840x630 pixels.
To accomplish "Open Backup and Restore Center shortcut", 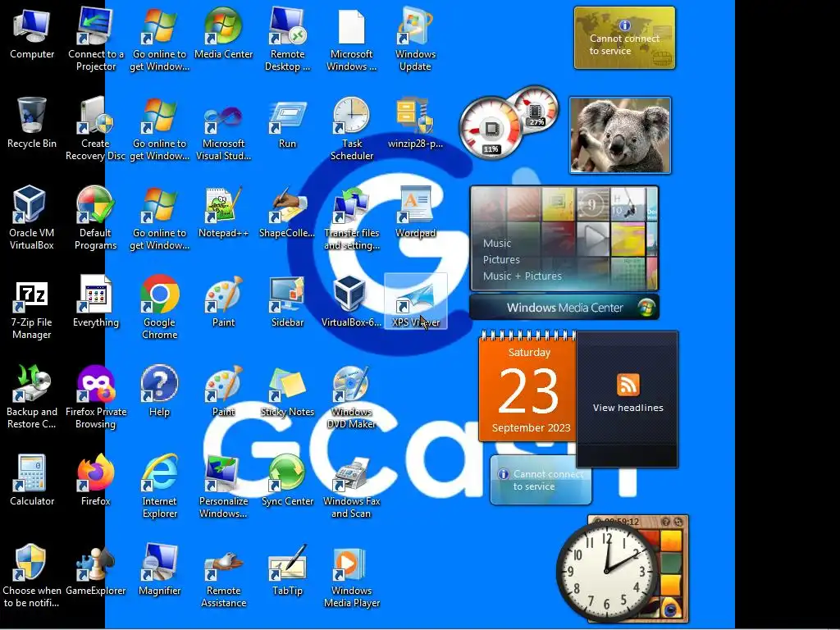I will point(32,396).
